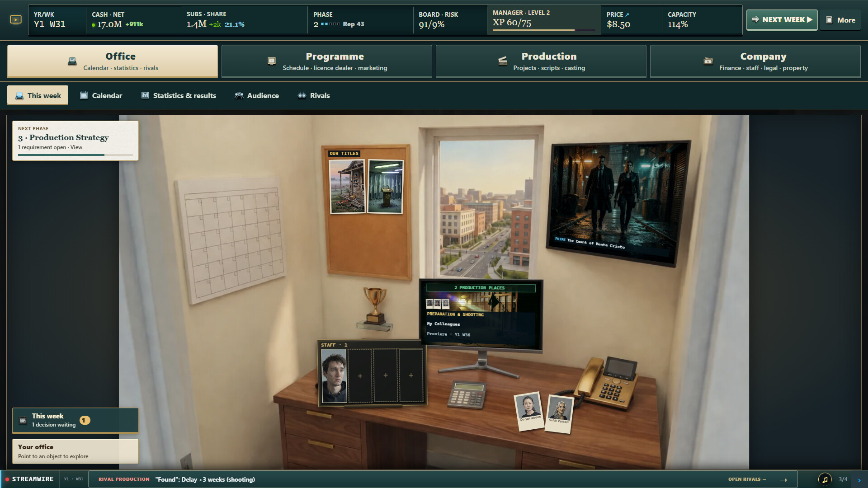Click the Manager XP progress bar
Image resolution: width=868 pixels, height=488 pixels.
click(x=544, y=30)
